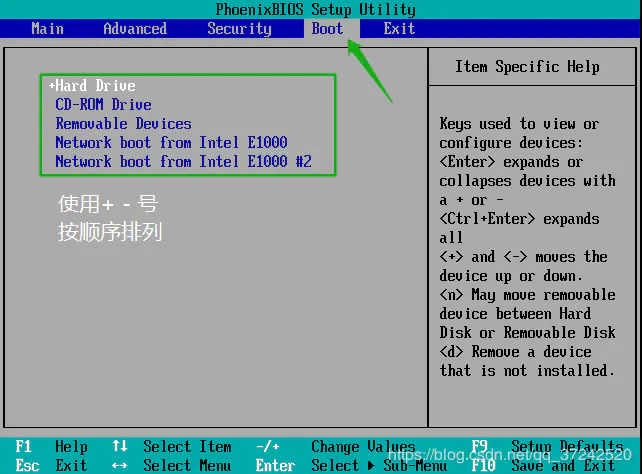The image size is (642, 474).
Task: Click the Enter key hint in footer
Action: pos(275,465)
